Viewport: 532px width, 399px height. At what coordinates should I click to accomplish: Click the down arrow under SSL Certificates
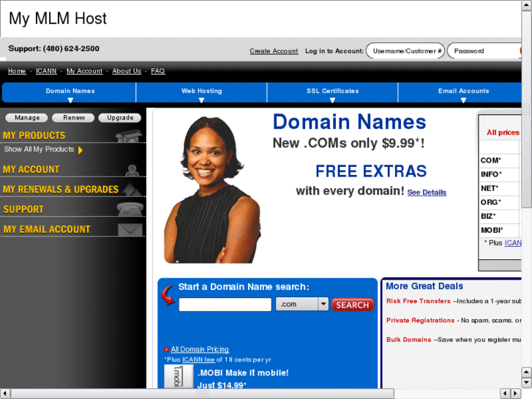[332, 100]
